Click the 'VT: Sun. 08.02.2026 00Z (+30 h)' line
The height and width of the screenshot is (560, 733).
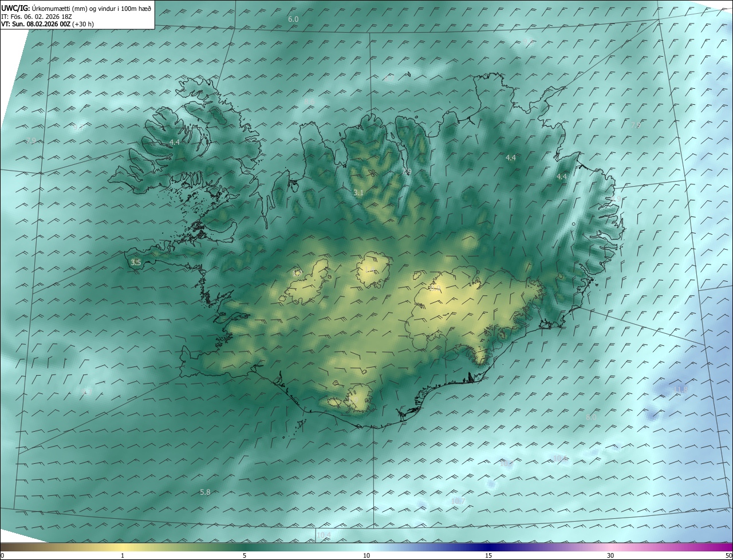click(48, 24)
